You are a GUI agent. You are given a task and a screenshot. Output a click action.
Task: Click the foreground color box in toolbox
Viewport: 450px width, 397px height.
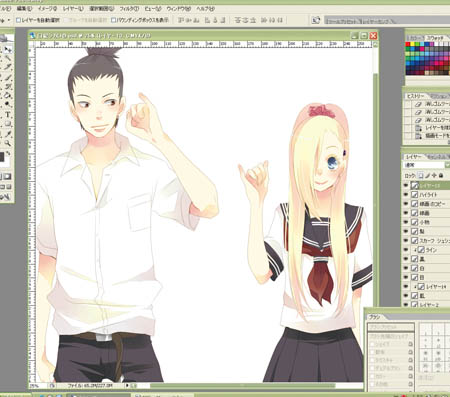point(2,156)
